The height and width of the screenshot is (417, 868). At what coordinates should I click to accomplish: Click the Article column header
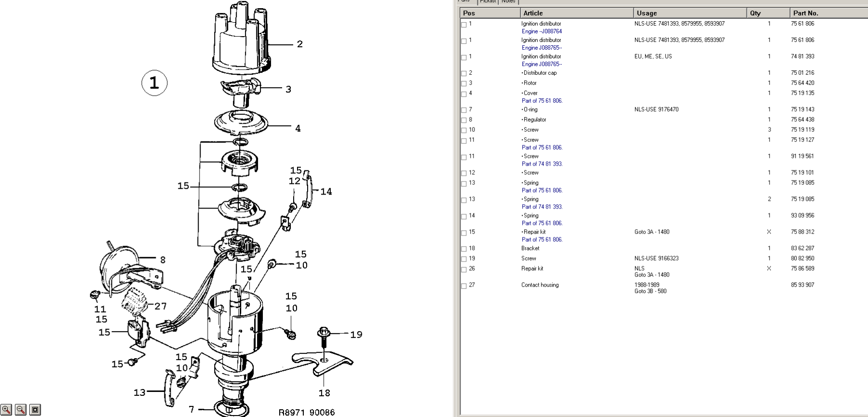pyautogui.click(x=576, y=13)
